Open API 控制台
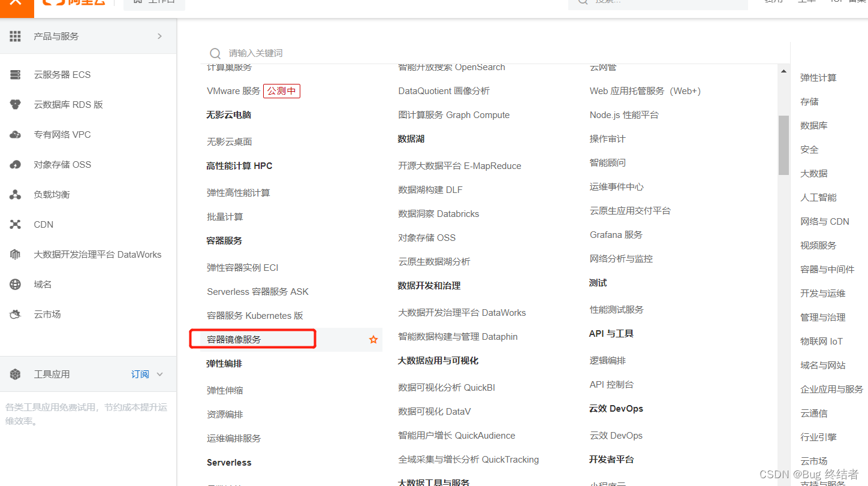868x486 pixels. tap(611, 385)
